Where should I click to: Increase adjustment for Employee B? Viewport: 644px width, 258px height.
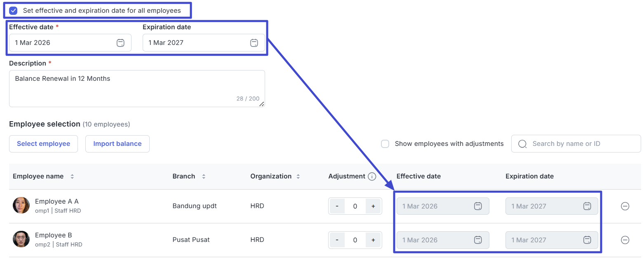(373, 240)
